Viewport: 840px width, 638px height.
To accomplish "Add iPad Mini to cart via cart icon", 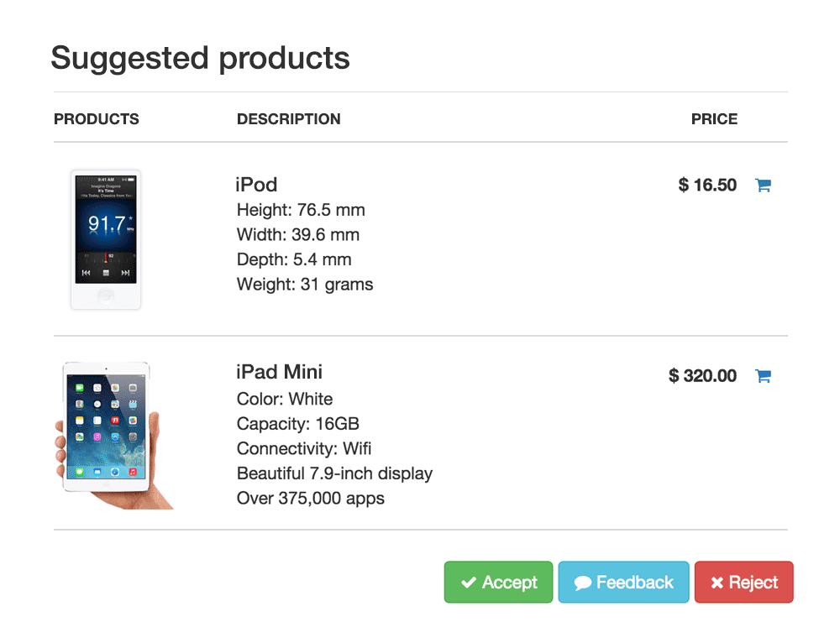I will coord(763,376).
